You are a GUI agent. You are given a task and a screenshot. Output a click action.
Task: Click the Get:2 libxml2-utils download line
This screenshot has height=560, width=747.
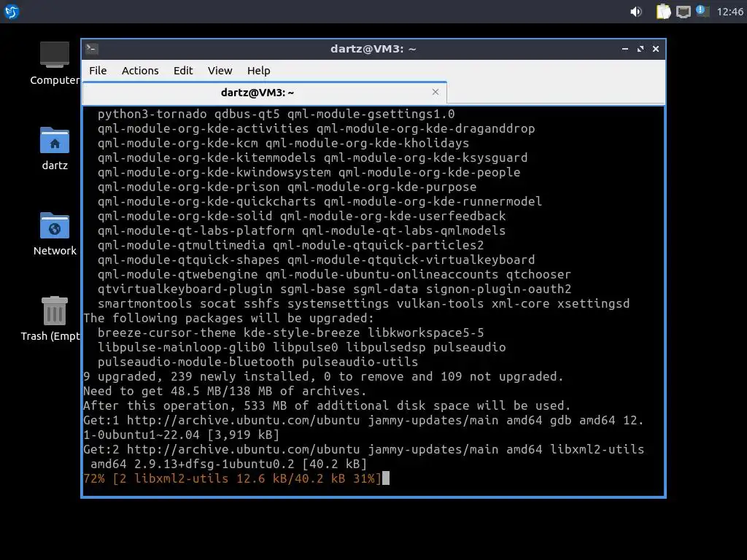(x=363, y=456)
